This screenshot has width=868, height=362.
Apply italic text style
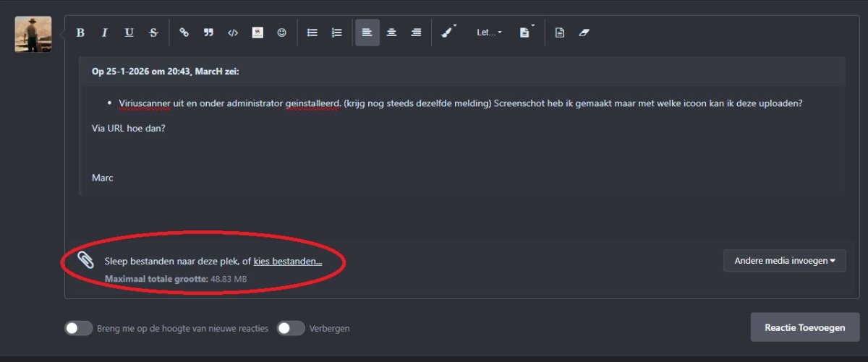pyautogui.click(x=104, y=33)
